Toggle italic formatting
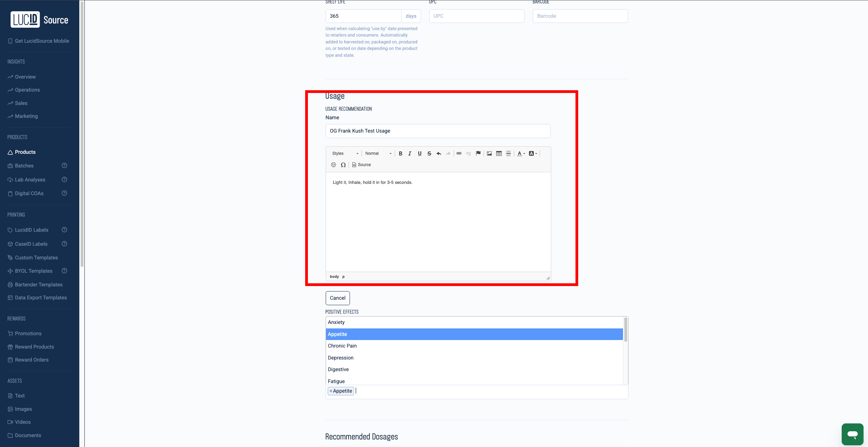Screen dimensions: 868x447 pos(410,153)
